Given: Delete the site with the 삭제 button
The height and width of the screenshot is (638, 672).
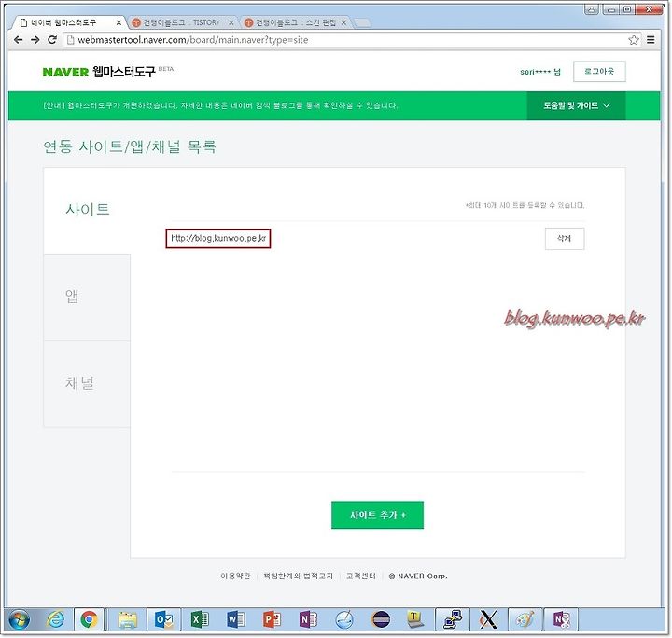Looking at the screenshot, I should click(x=565, y=238).
